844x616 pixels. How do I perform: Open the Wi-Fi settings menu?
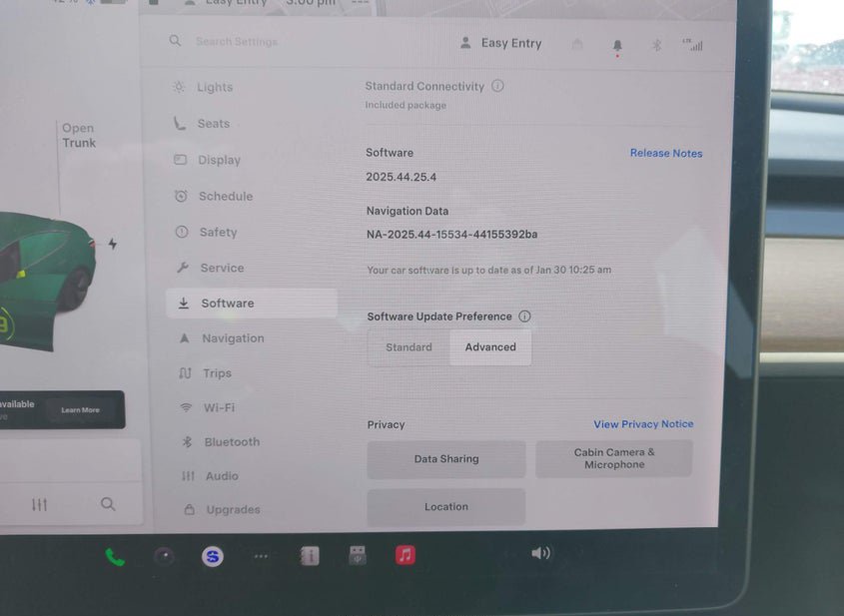pyautogui.click(x=208, y=407)
